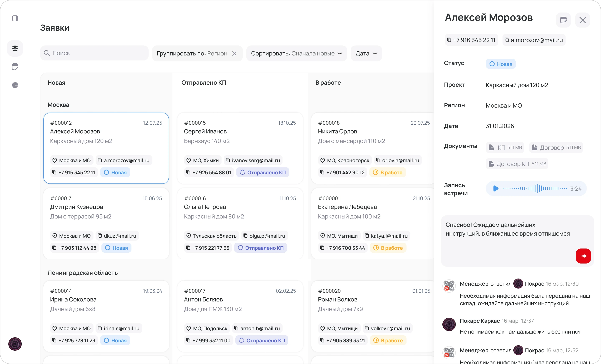The height and width of the screenshot is (364, 601).
Task: Open the Сортировать: Сначала новые dropdown
Action: click(x=297, y=53)
